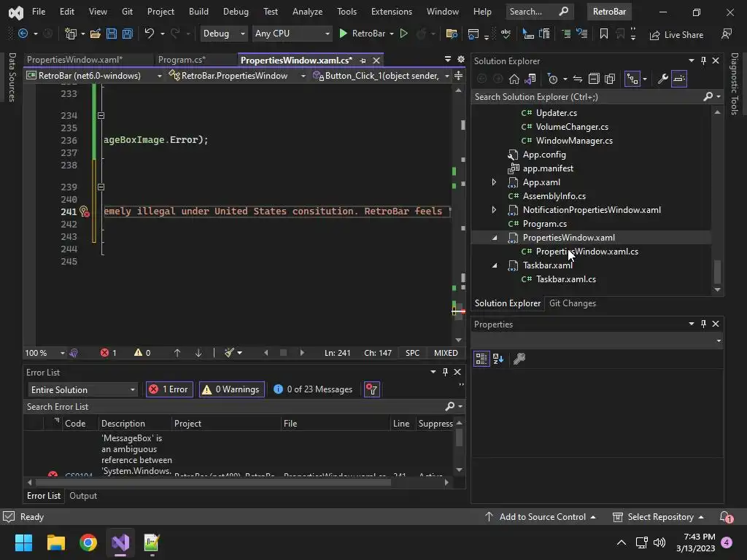Open the Git menu
The image size is (747, 560).
(127, 12)
